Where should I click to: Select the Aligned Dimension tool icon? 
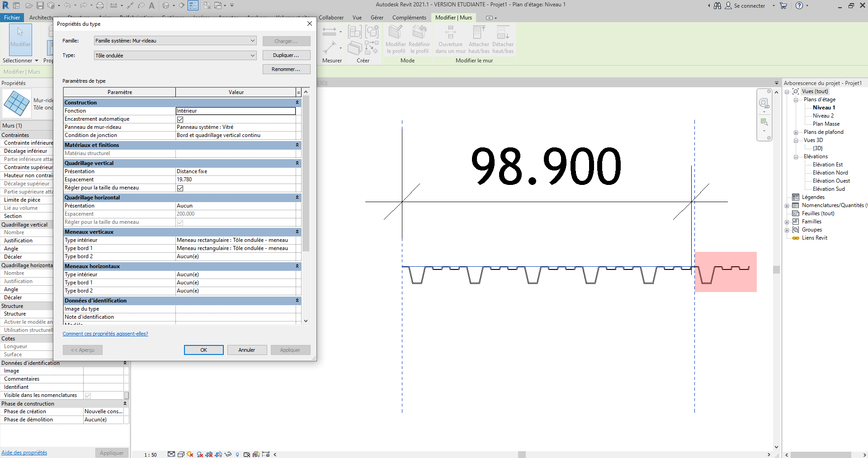click(x=130, y=5)
